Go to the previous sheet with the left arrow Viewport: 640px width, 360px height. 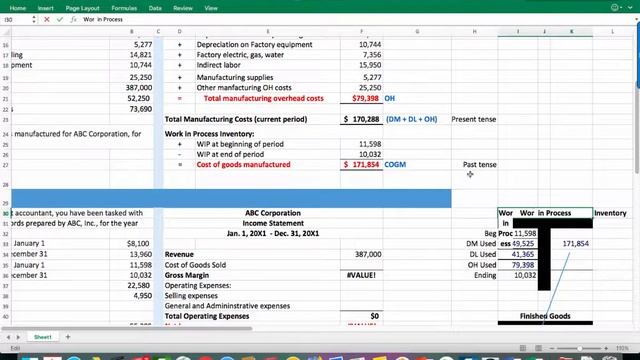pos(8,337)
